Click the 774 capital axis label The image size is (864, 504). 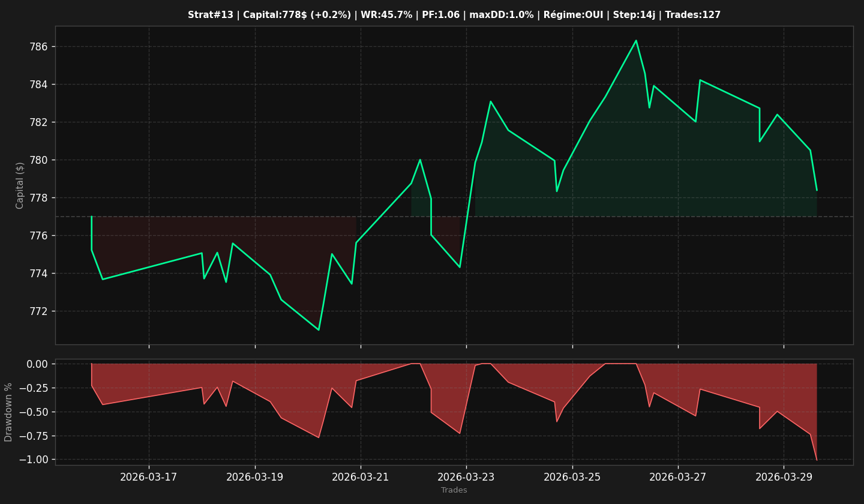click(40, 274)
